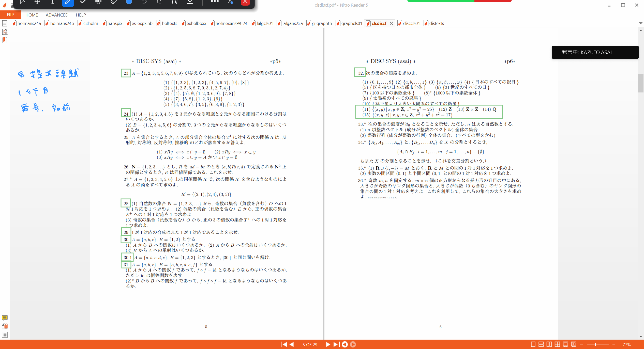
Task: Click the blue pen color circle
Action: 129,2
